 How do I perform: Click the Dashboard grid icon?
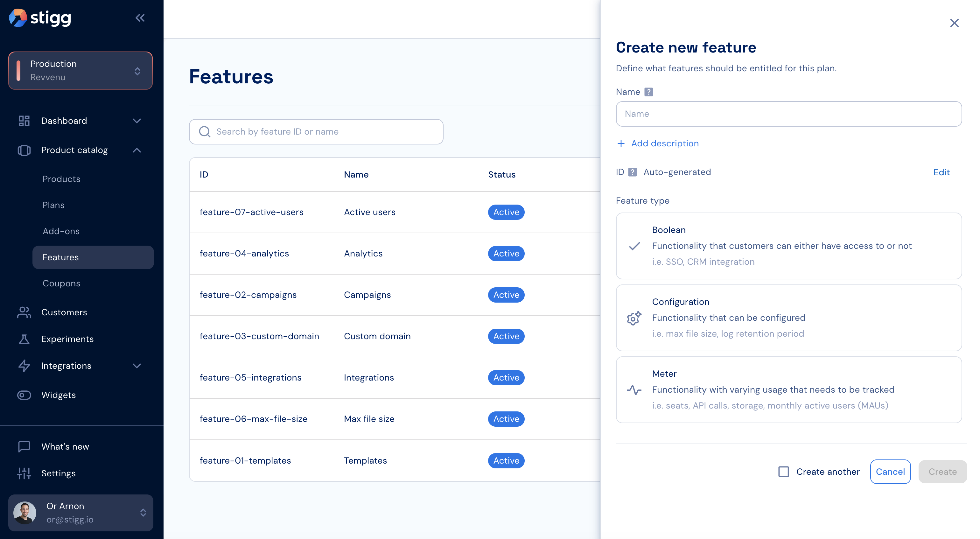point(24,121)
